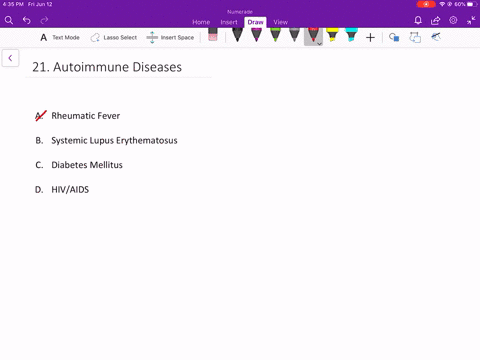Image resolution: width=480 pixels, height=360 pixels.
Task: Exit full screen with the collapse arrows
Action: pyautogui.click(x=471, y=20)
